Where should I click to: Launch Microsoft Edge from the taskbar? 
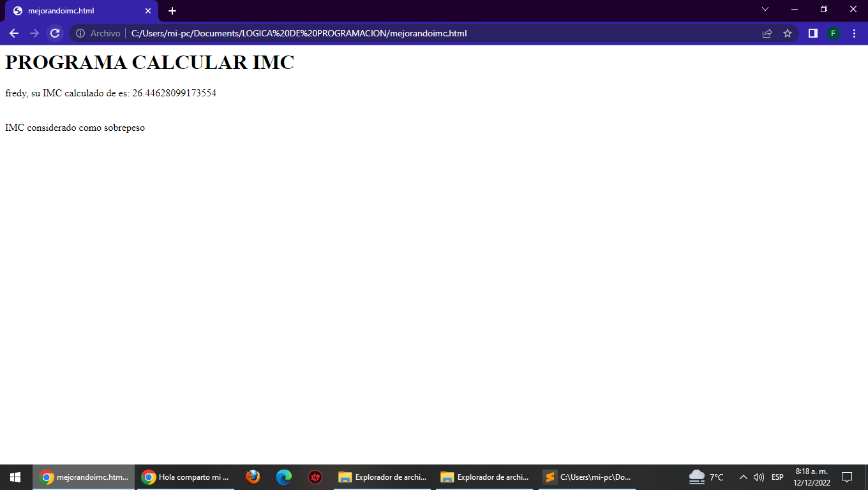(284, 477)
